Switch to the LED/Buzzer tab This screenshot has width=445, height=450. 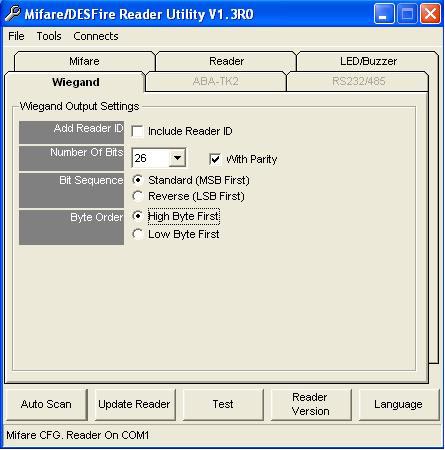coord(368,61)
